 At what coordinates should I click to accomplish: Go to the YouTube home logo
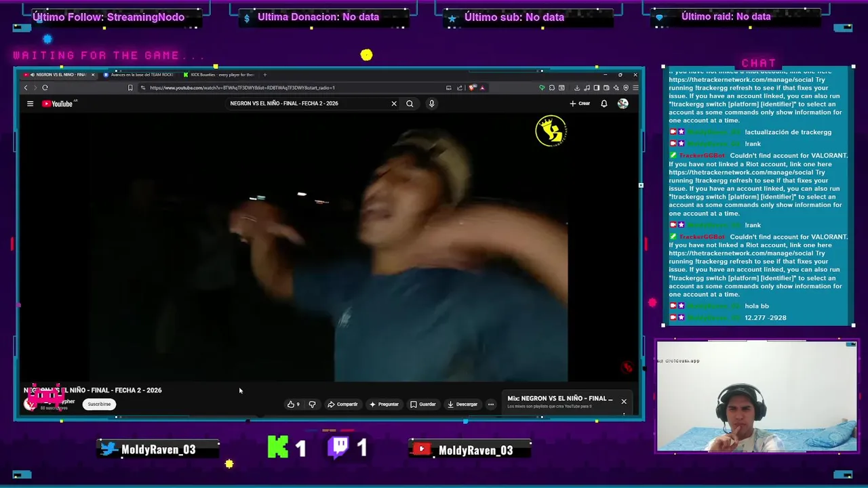coord(57,104)
